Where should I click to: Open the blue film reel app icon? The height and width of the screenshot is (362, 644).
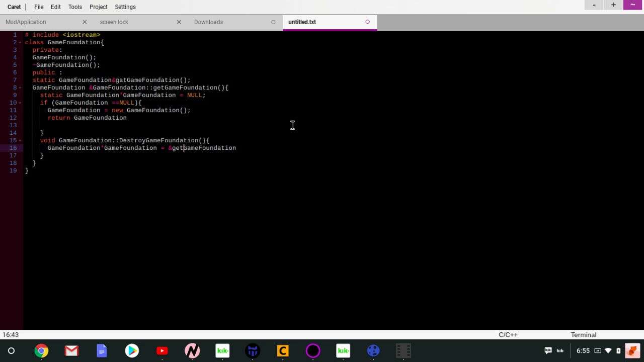pos(373,350)
